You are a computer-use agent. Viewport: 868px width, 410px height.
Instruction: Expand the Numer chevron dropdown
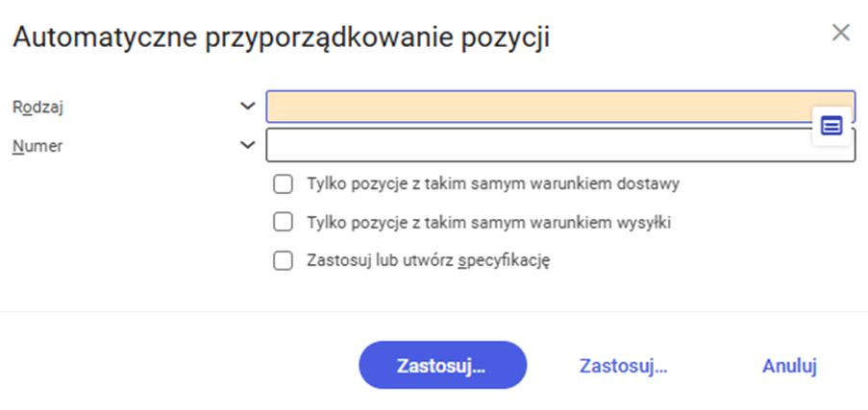(247, 145)
